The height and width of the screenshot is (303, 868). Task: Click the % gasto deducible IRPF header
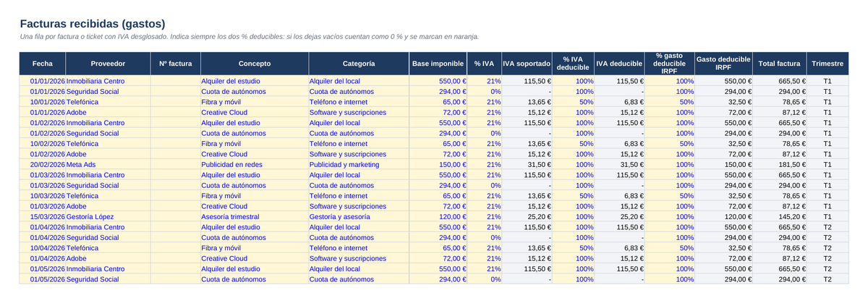(x=670, y=64)
